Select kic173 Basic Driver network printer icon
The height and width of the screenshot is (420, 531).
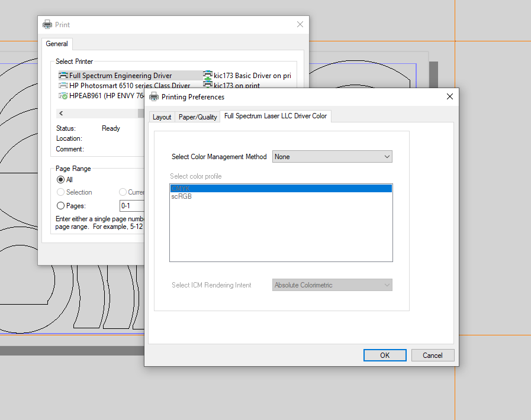(208, 76)
